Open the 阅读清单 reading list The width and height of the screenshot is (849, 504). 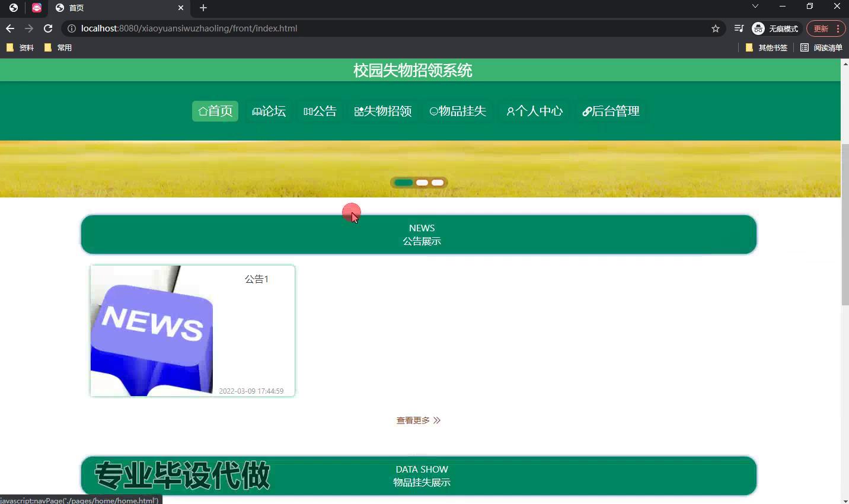[821, 47]
